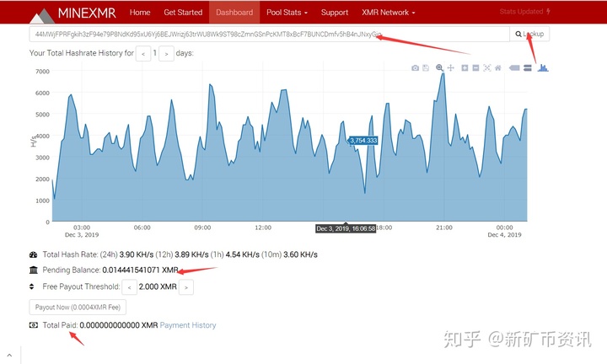Click the Total Paid amount 0.000000000000 XMR

(x=119, y=325)
